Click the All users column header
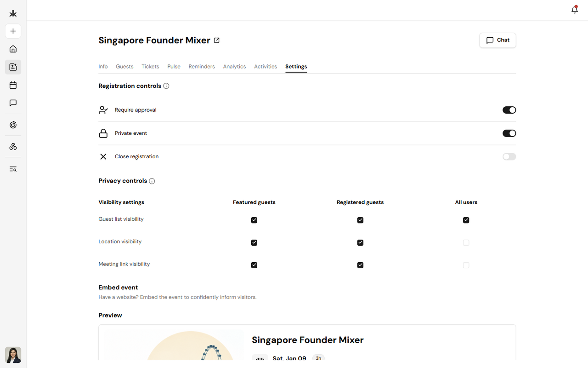This screenshot has width=588, height=368. point(466,202)
